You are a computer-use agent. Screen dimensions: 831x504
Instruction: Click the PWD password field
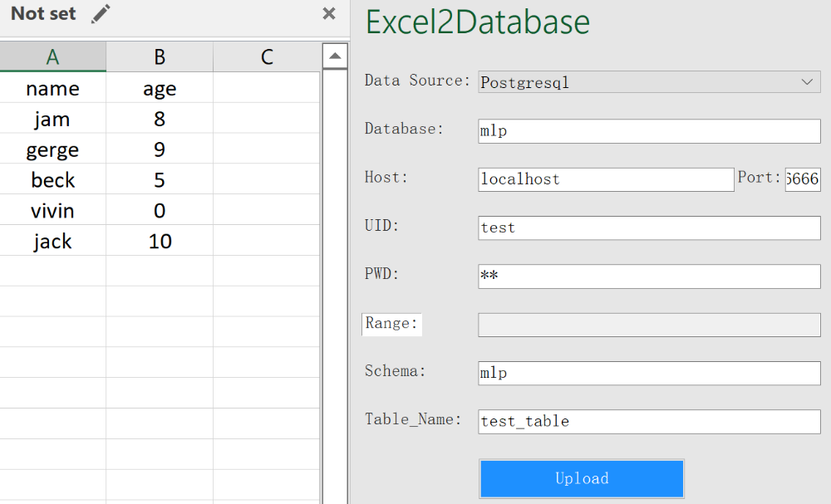(649, 276)
